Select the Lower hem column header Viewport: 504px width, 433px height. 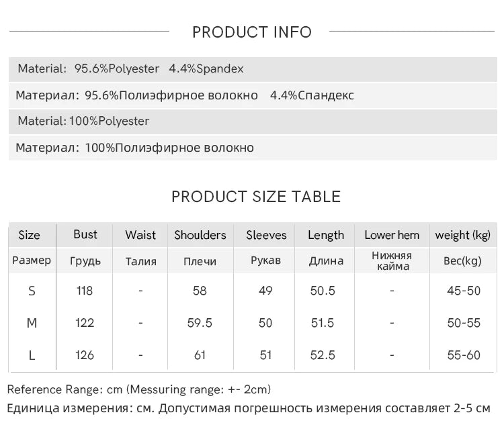[x=392, y=235]
